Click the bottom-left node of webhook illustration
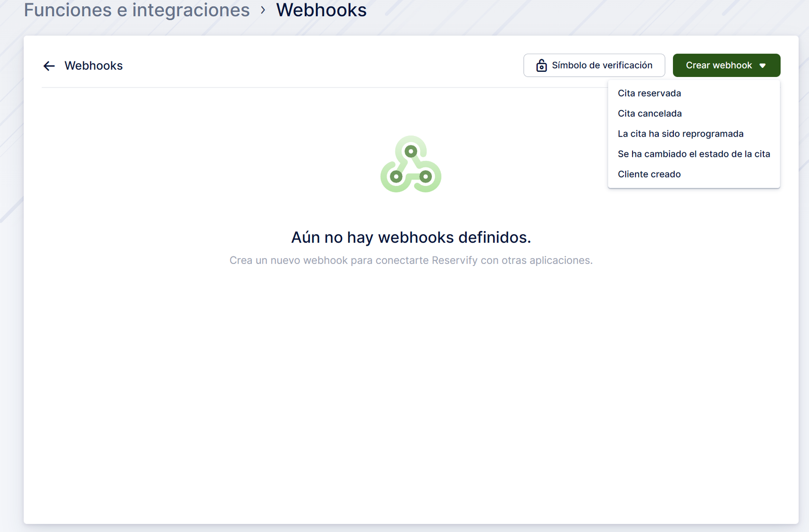Image resolution: width=809 pixels, height=532 pixels. coord(396,176)
